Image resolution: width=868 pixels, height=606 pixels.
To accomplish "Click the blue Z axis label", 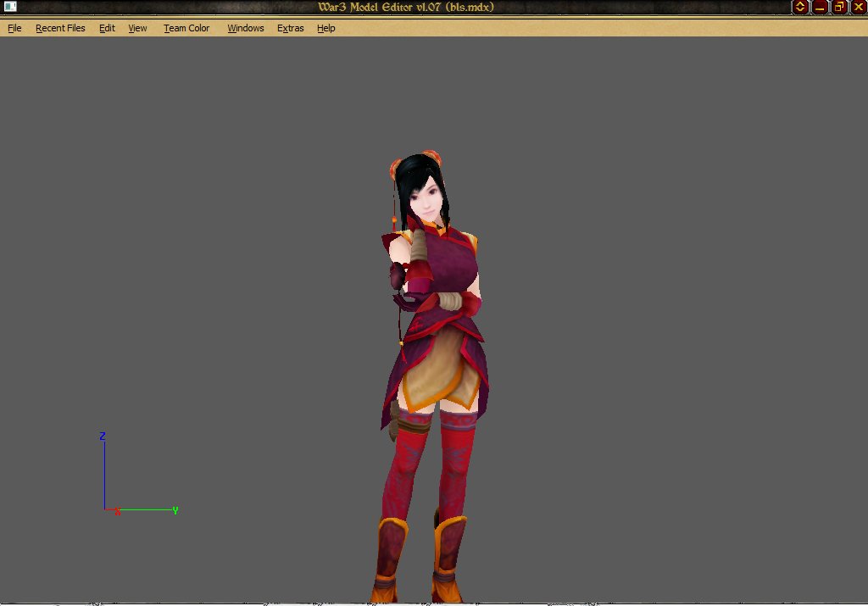I will [x=103, y=436].
